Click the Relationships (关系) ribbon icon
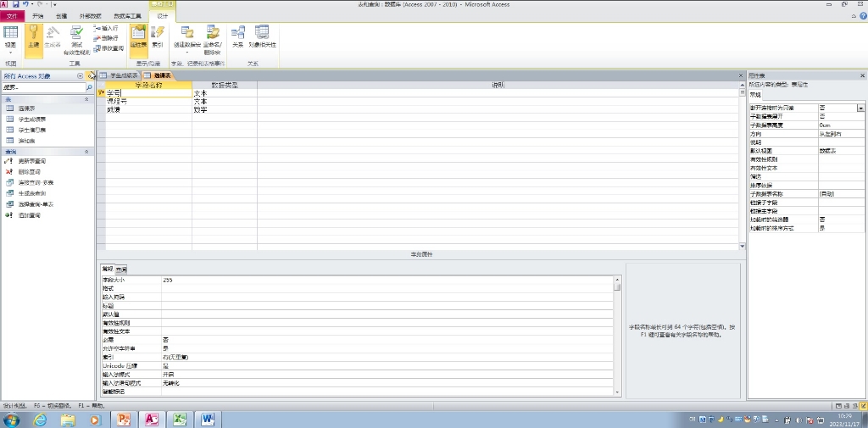The height and width of the screenshot is (428, 868). point(238,36)
